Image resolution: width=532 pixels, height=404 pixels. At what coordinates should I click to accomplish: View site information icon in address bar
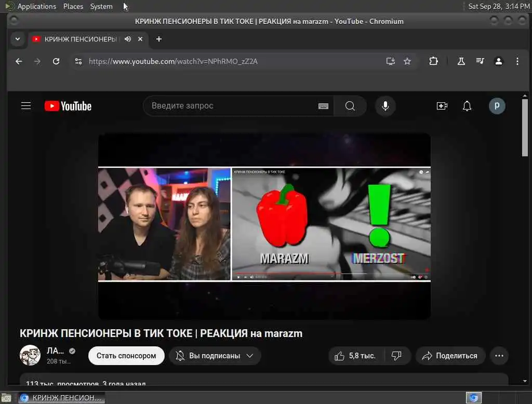[x=78, y=61]
